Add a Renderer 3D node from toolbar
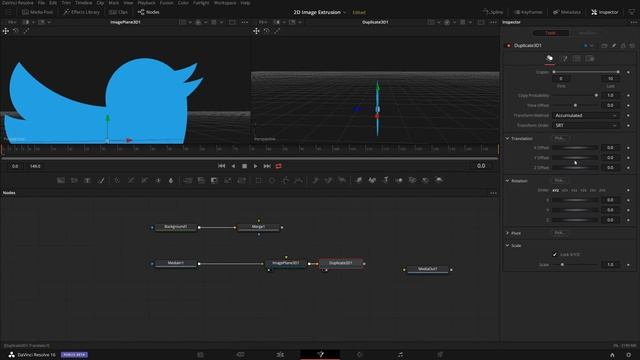This screenshot has height=360, width=640. 439,180
